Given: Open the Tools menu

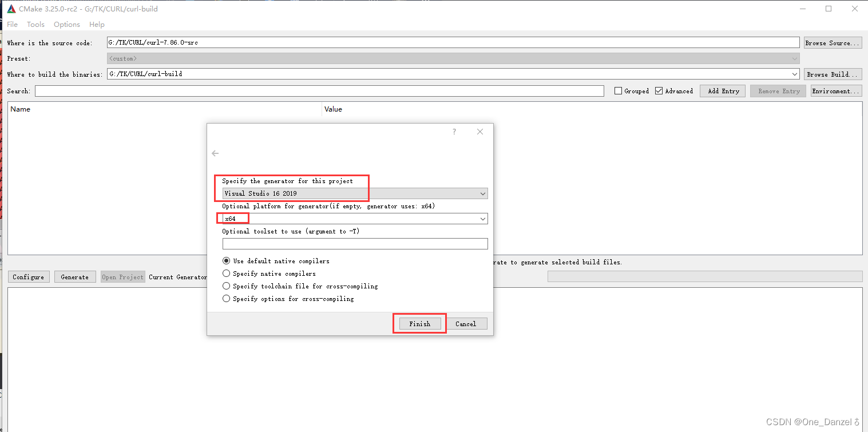Looking at the screenshot, I should point(35,24).
